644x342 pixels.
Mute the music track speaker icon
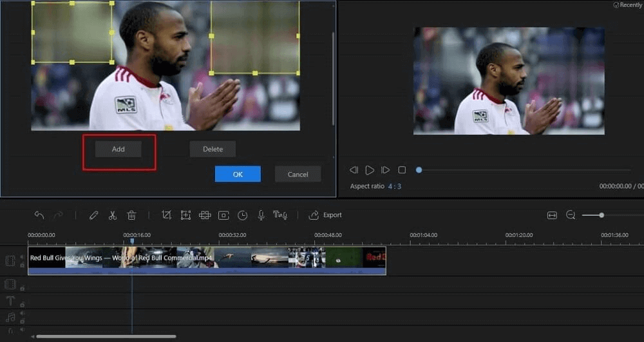click(x=22, y=314)
